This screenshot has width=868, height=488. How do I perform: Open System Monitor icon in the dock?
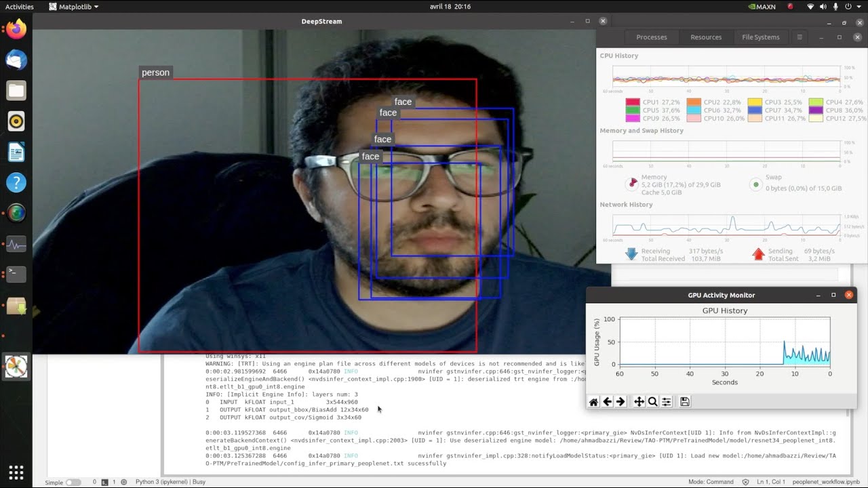pyautogui.click(x=16, y=244)
